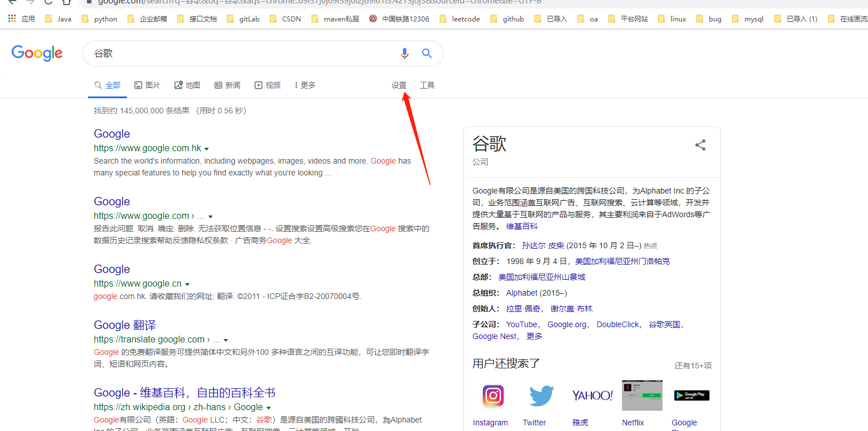
Task: Select the 全部 tab
Action: [x=107, y=85]
